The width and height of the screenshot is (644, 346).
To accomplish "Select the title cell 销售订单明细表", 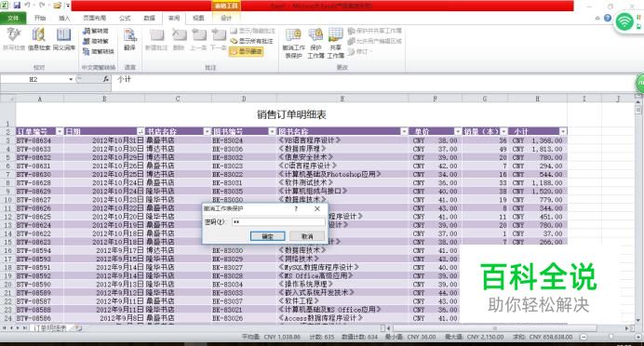I will (291, 114).
